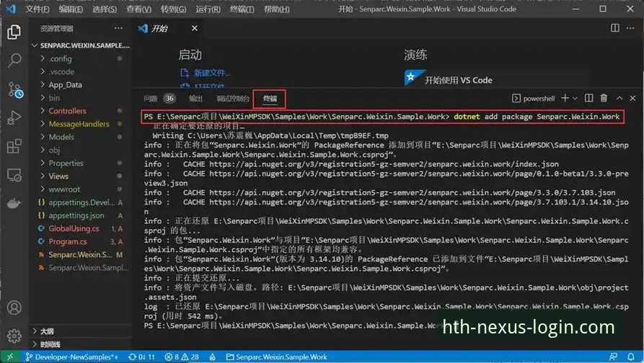Click the Accounts icon
The image size is (644, 363).
(14, 308)
